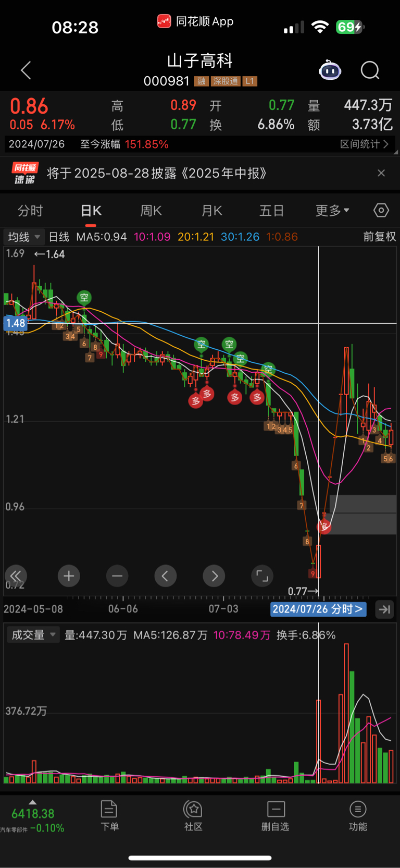
Task: Switch to 周K tab
Action: pyautogui.click(x=151, y=211)
